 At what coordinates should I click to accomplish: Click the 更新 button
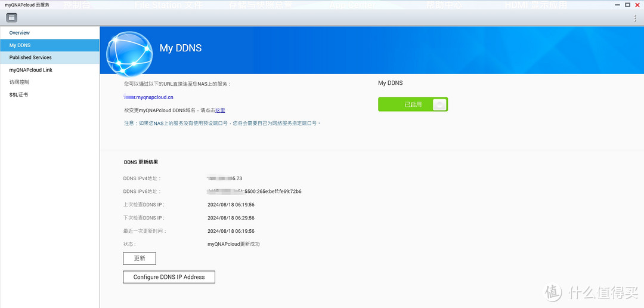pos(140,258)
